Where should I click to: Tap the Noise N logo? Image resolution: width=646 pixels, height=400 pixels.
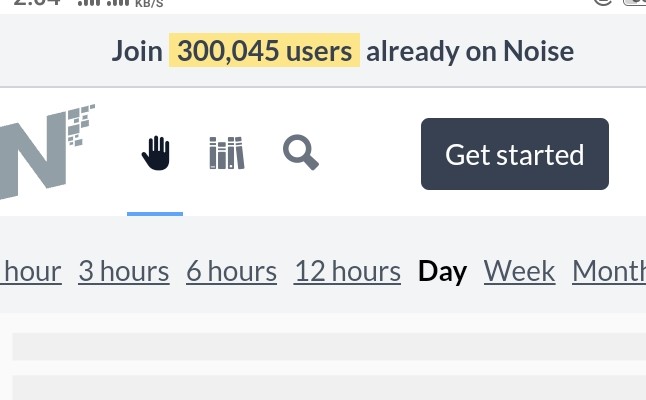click(46, 152)
